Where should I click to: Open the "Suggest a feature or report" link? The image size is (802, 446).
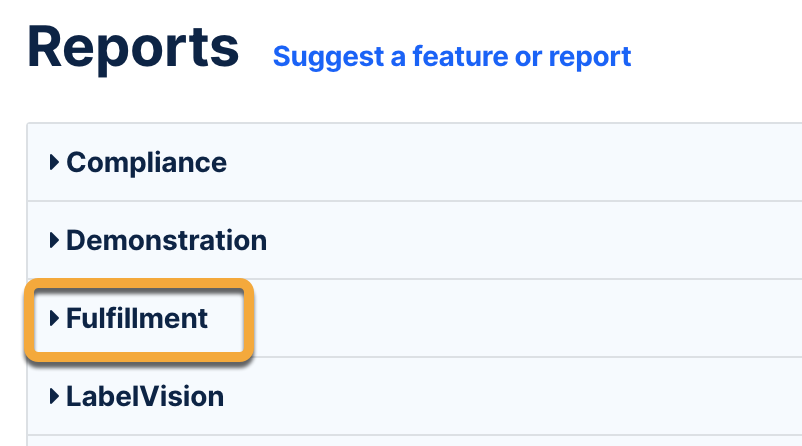click(x=452, y=57)
